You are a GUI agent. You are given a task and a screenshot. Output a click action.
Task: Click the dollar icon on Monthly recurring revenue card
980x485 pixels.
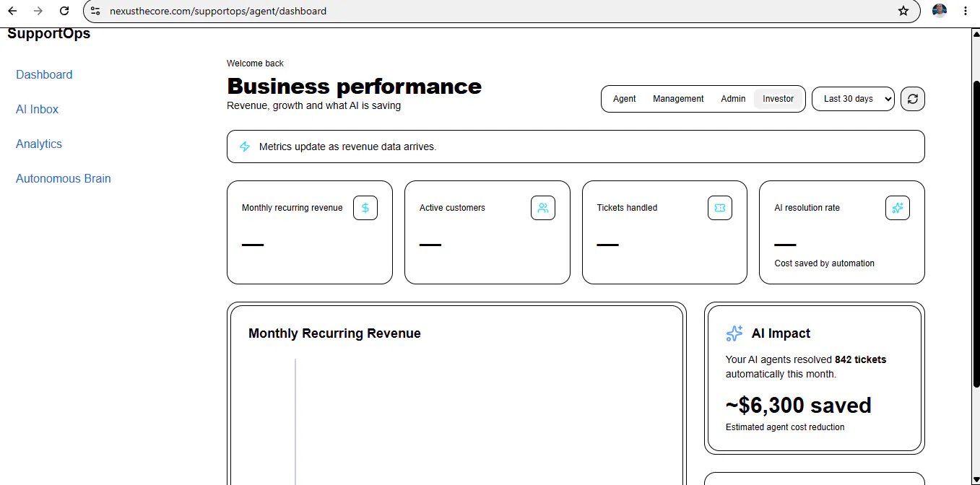point(365,208)
